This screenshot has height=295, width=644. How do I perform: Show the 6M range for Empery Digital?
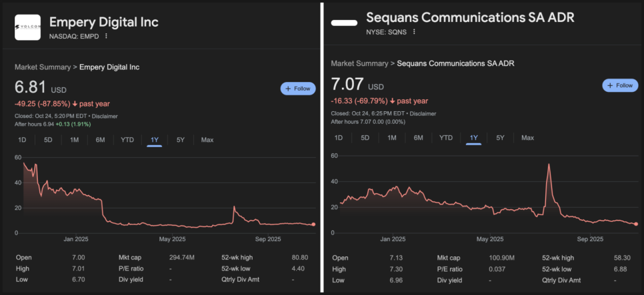click(101, 140)
